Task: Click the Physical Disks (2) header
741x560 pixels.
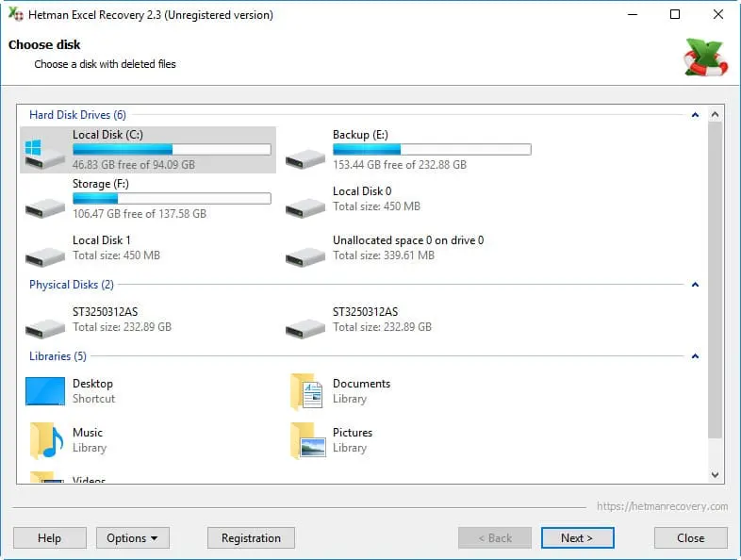Action: [x=72, y=285]
